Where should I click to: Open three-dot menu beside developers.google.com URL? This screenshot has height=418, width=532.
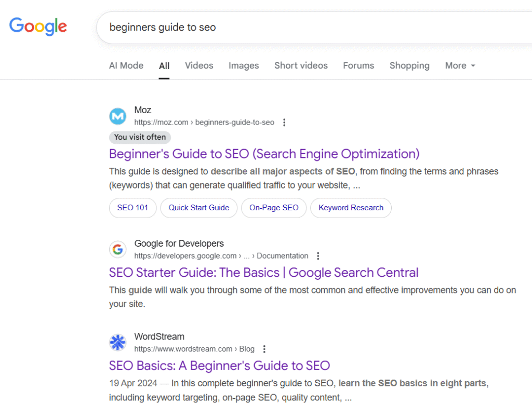[318, 256]
